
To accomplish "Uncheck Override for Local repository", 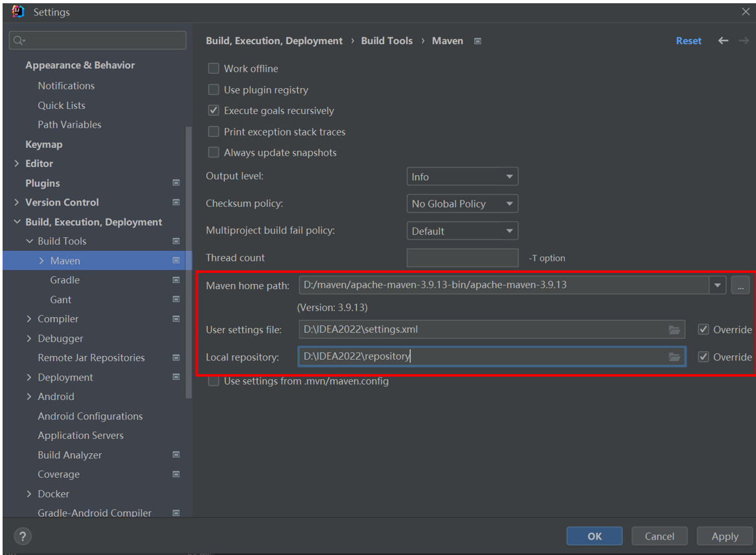I will (x=704, y=357).
